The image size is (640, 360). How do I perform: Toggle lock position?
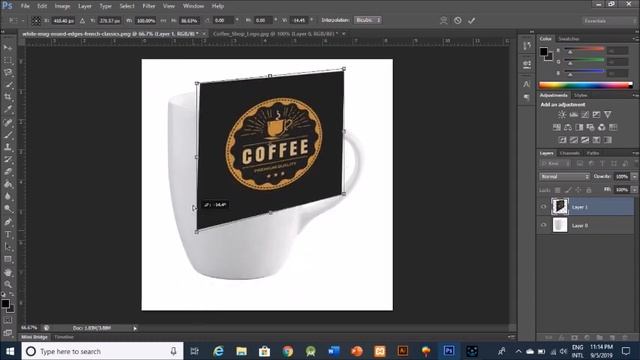[x=578, y=190]
